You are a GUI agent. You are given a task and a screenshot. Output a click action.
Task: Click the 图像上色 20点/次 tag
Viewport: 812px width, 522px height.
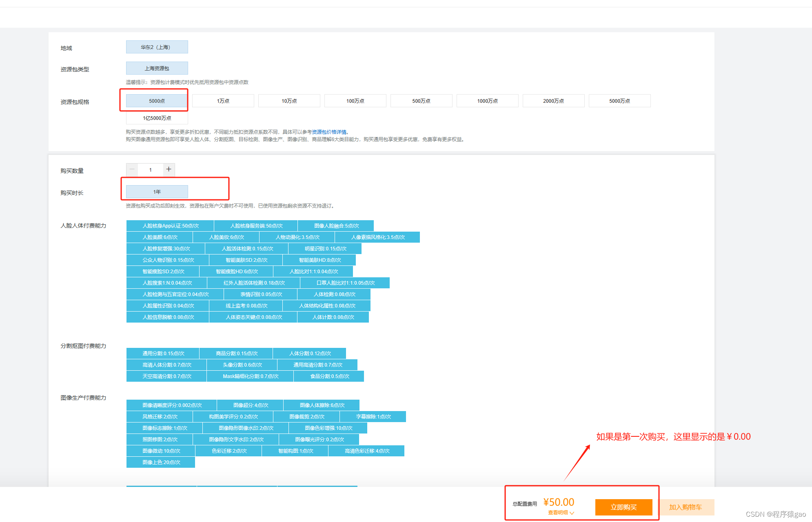(161, 462)
